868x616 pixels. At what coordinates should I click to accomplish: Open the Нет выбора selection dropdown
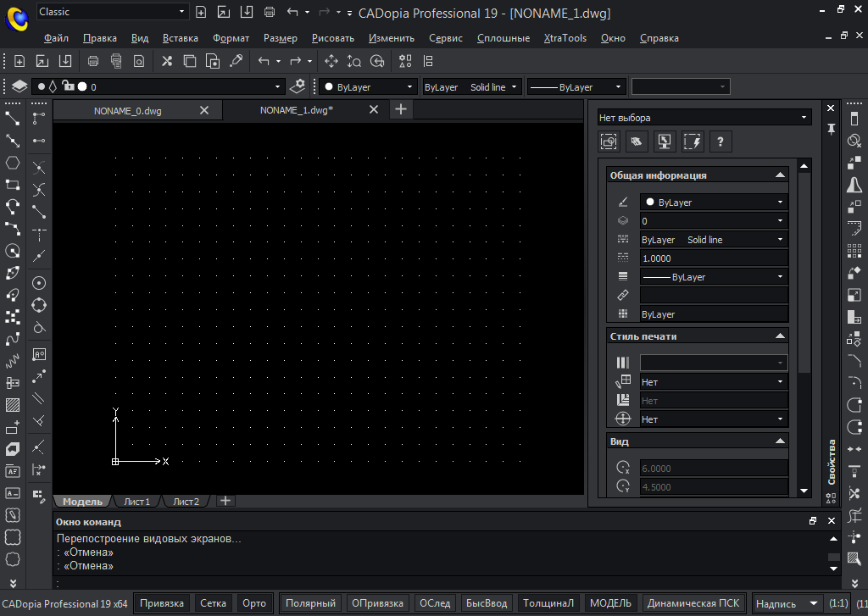(x=704, y=117)
